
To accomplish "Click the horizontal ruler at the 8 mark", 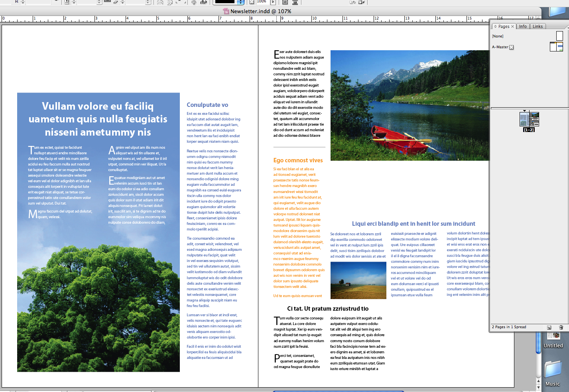I will click(x=251, y=19).
